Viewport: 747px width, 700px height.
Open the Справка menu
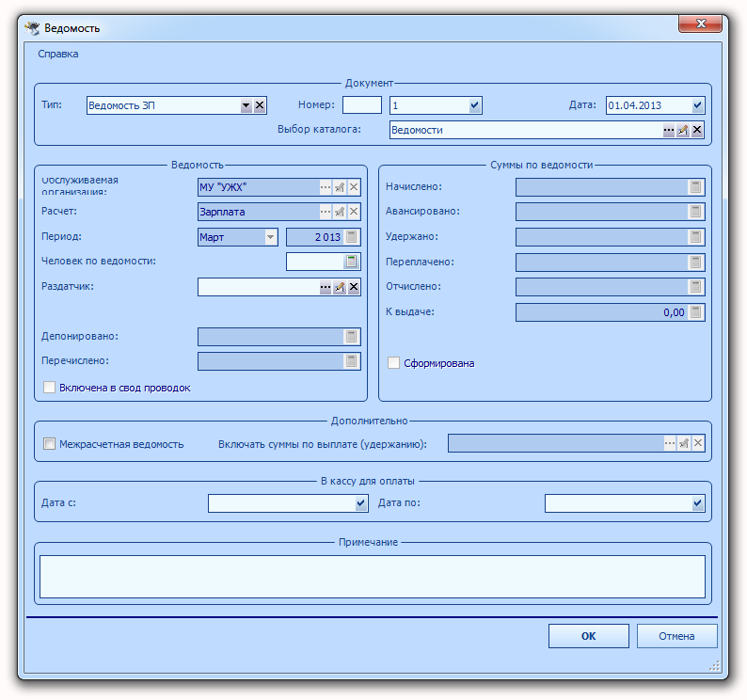(x=57, y=54)
